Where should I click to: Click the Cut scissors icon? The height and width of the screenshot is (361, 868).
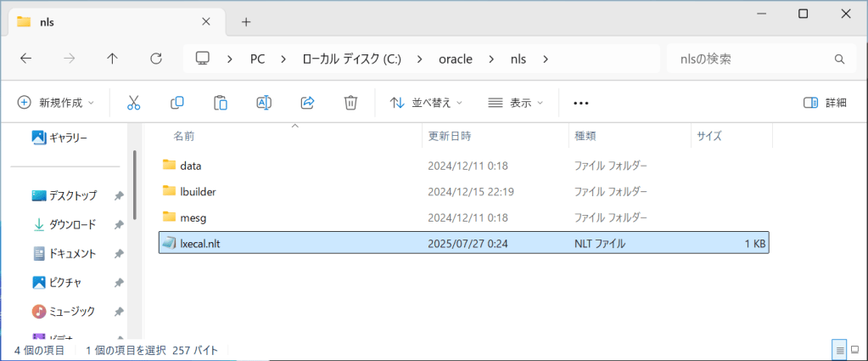(x=133, y=103)
